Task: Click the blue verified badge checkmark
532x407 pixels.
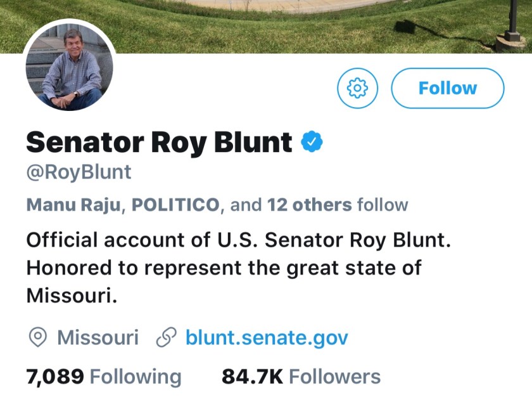Action: [311, 142]
